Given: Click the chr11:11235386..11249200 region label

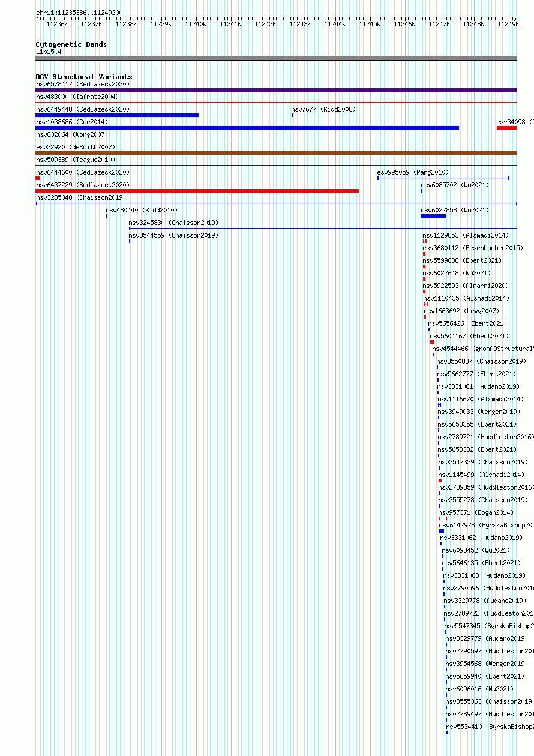Looking at the screenshot, I should click(79, 13).
